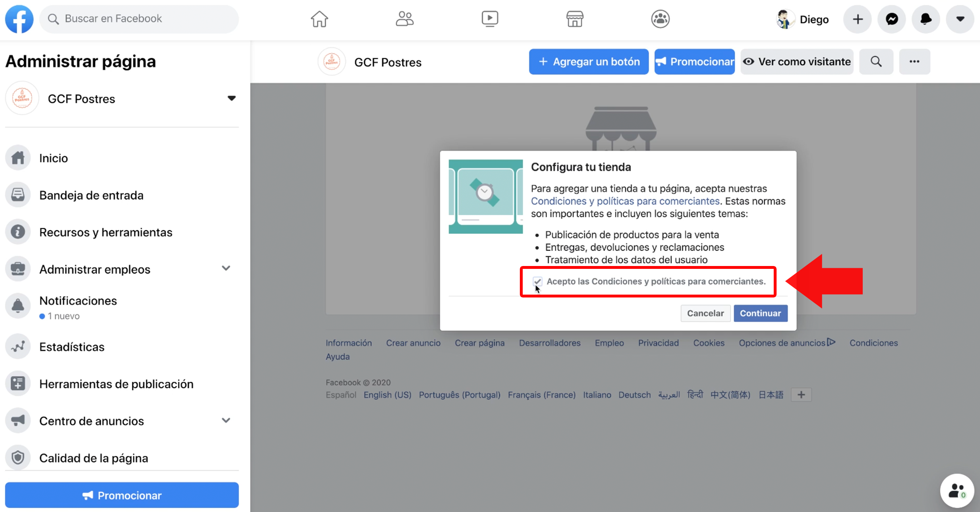Click the Estadísticas graph icon
The width and height of the screenshot is (980, 512).
[18, 346]
